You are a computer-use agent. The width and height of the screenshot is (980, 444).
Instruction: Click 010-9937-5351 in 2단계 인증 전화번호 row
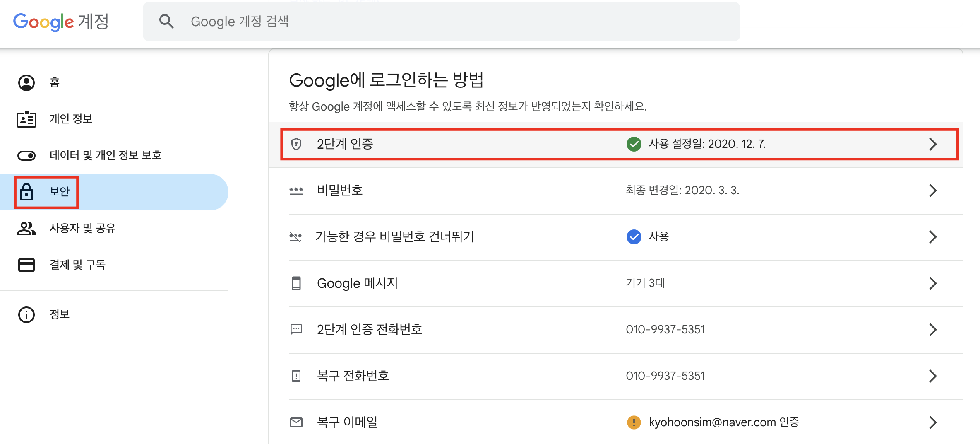coord(665,330)
